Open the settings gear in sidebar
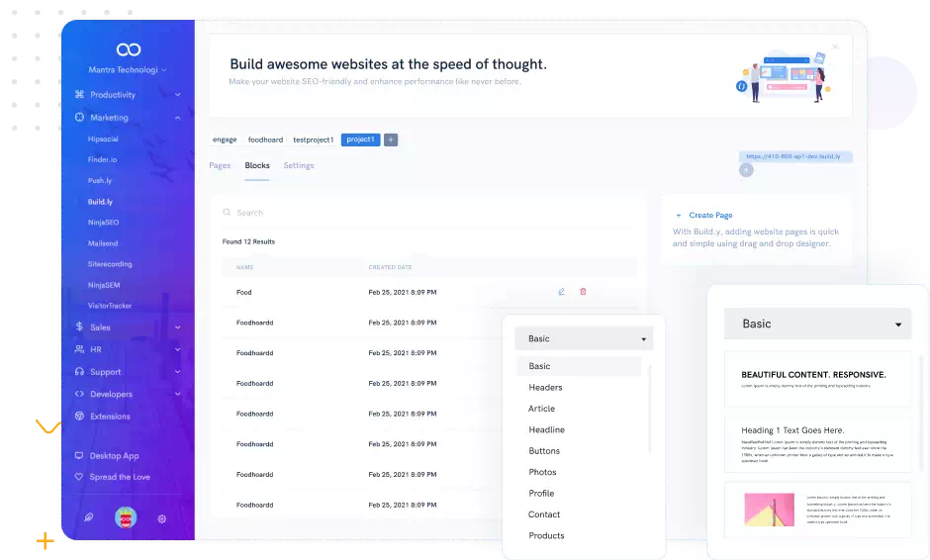This screenshot has width=930, height=560. [x=162, y=519]
